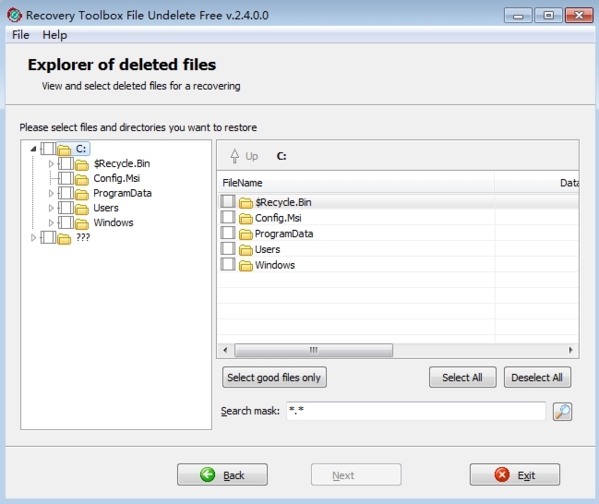Click the Up arrow icon

click(x=235, y=156)
